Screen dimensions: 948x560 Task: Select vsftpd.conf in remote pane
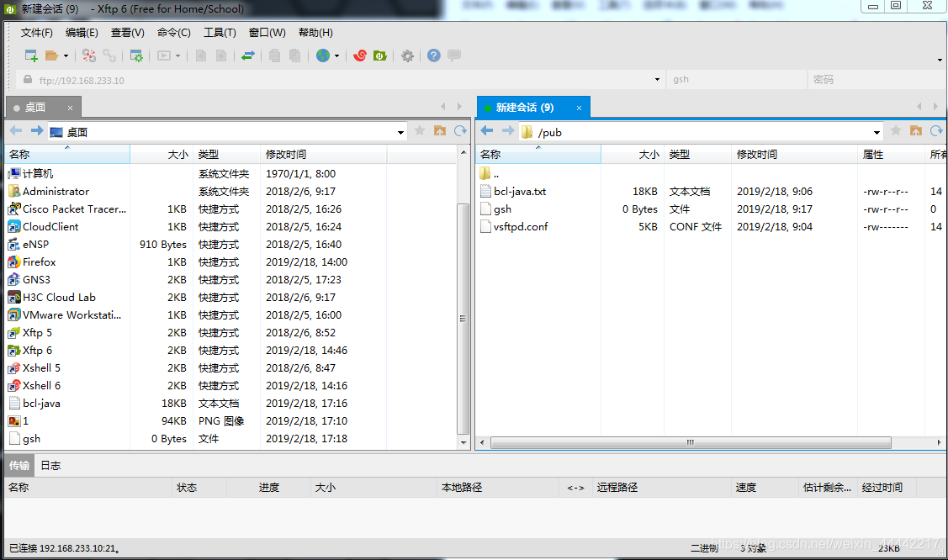tap(521, 226)
